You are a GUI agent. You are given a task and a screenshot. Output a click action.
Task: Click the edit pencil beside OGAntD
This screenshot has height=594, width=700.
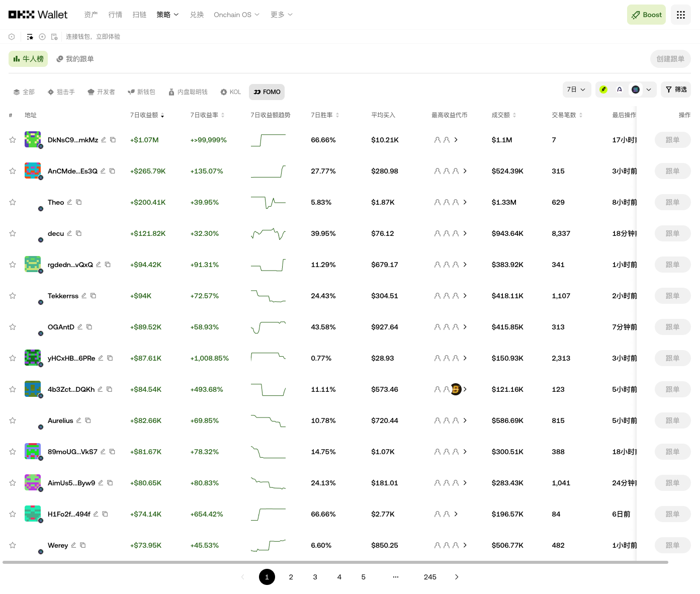[80, 327]
